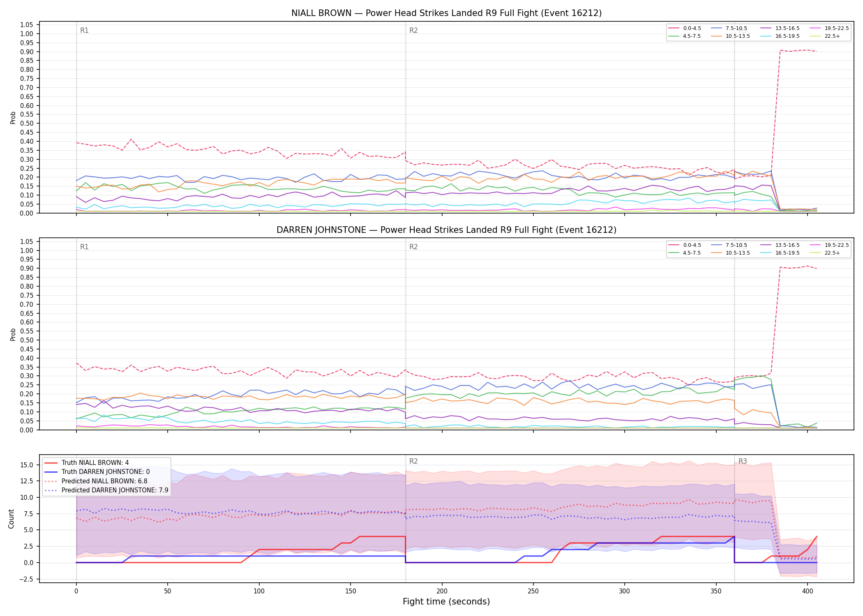The height and width of the screenshot is (616, 863).
Task: Click the 12.5 tick on the Count axis
Action: pyautogui.click(x=27, y=481)
